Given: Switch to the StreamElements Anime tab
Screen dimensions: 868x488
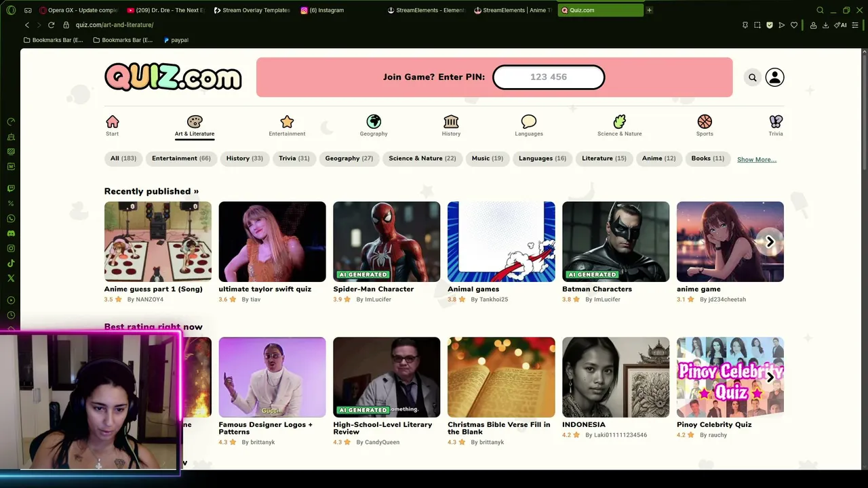Looking at the screenshot, I should click(x=513, y=10).
